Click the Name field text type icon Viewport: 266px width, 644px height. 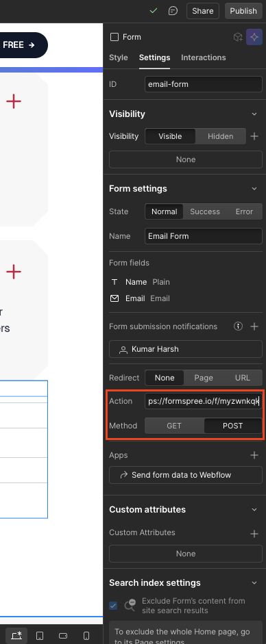(x=114, y=282)
